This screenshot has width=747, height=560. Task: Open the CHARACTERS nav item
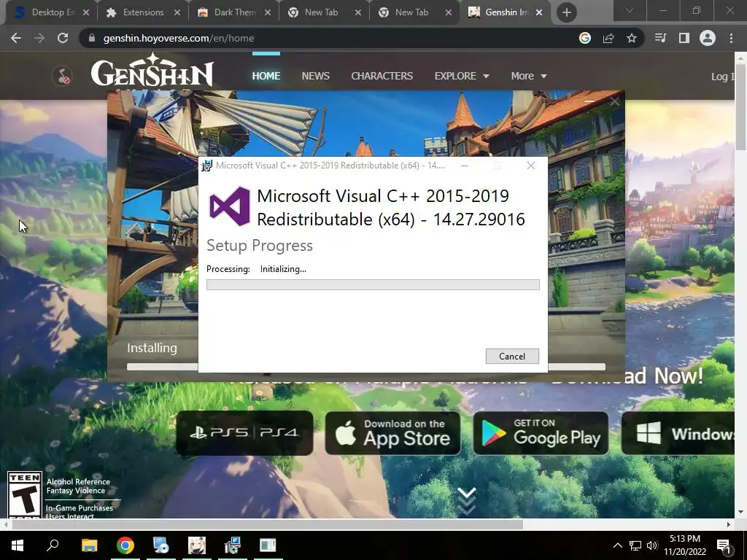382,76
